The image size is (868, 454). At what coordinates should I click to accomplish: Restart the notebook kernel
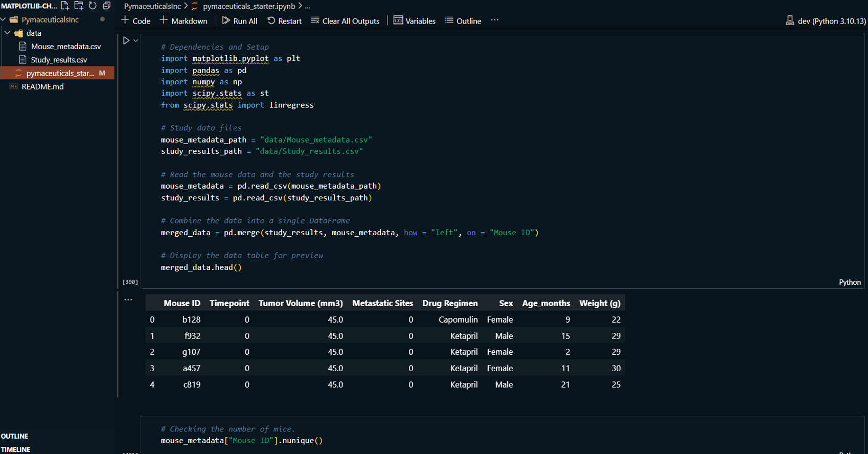[284, 21]
